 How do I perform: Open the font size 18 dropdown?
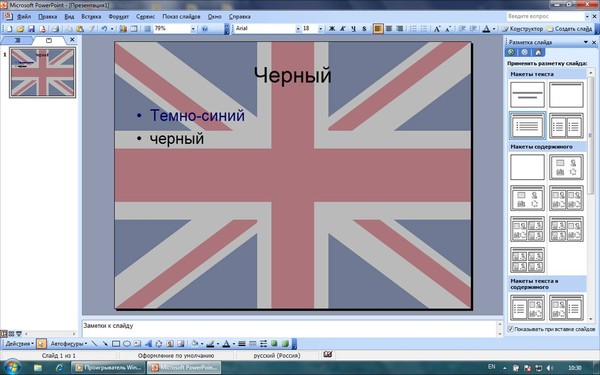click(x=320, y=29)
